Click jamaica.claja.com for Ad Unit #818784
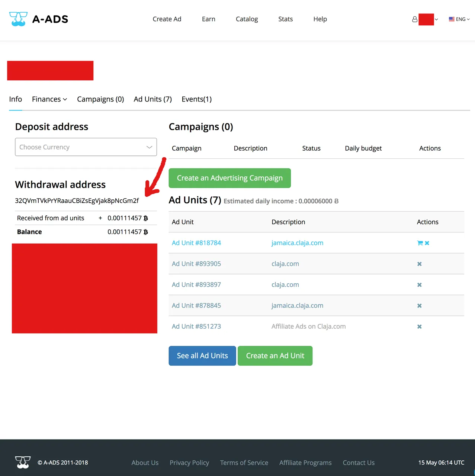475x476 pixels. pos(297,243)
